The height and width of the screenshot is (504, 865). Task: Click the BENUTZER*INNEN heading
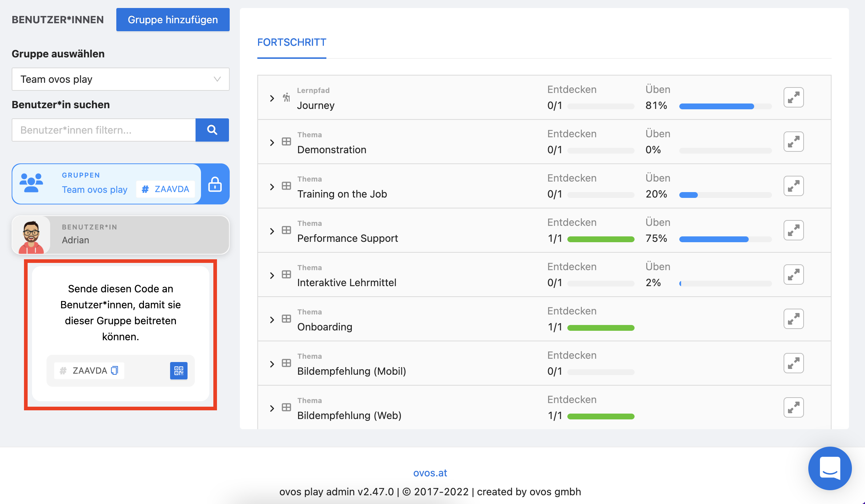(x=58, y=20)
